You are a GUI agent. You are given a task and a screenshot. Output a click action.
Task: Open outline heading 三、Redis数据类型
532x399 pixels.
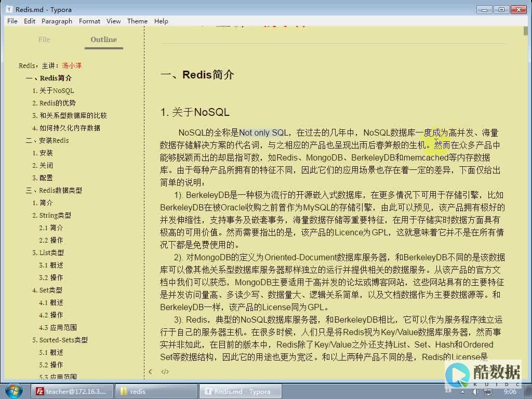[54, 190]
